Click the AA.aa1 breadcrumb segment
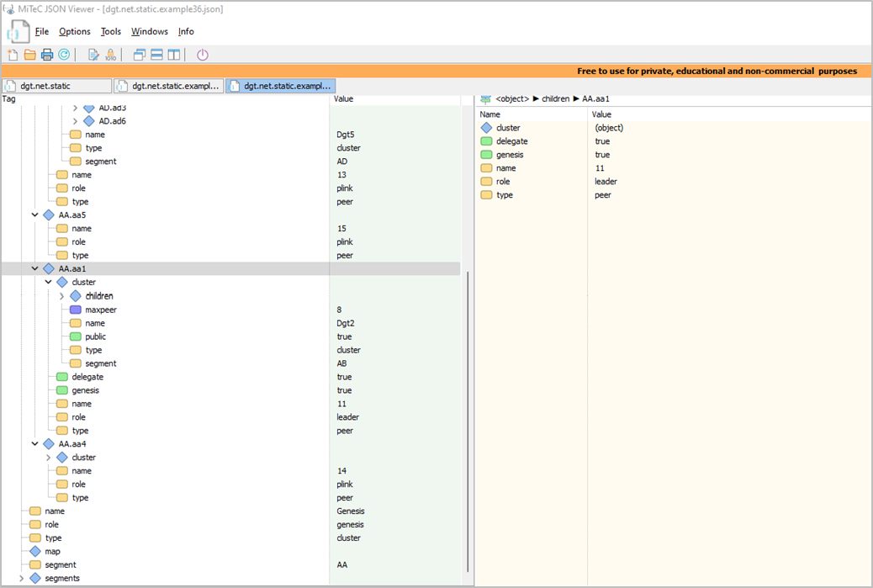 click(595, 99)
